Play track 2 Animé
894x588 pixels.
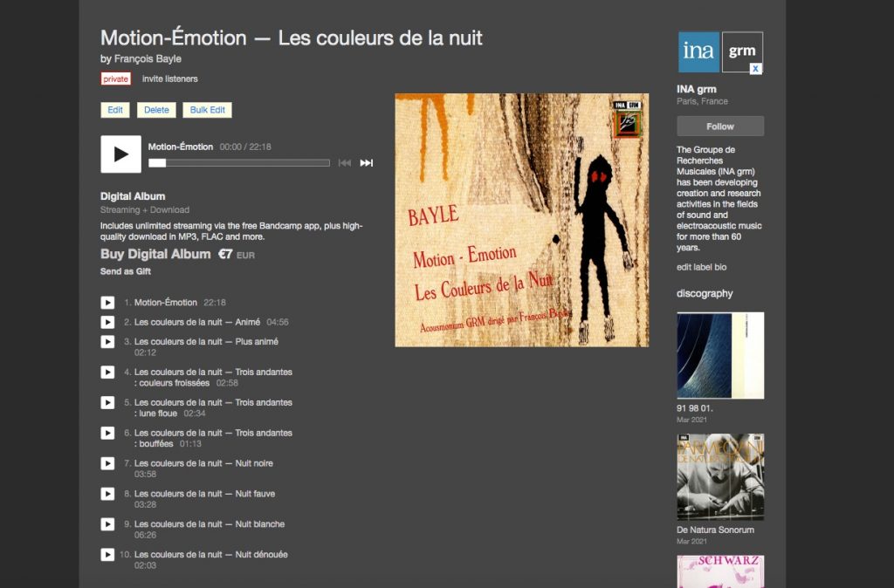pyautogui.click(x=107, y=322)
